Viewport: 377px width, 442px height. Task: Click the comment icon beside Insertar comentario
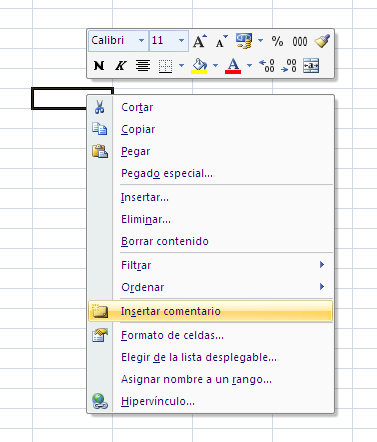click(x=100, y=311)
